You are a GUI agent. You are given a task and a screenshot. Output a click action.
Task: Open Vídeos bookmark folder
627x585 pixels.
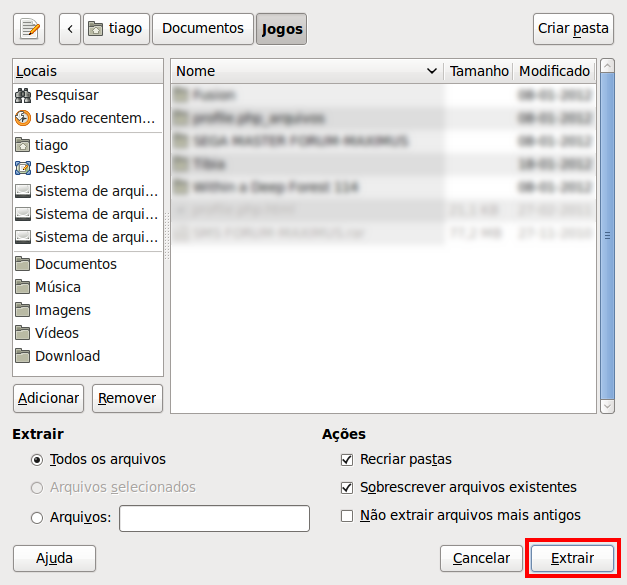[88, 333]
